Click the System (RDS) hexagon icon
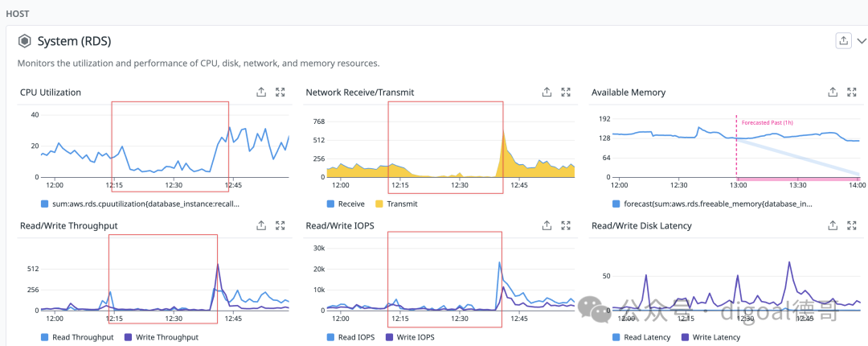The width and height of the screenshot is (868, 346). coord(24,41)
